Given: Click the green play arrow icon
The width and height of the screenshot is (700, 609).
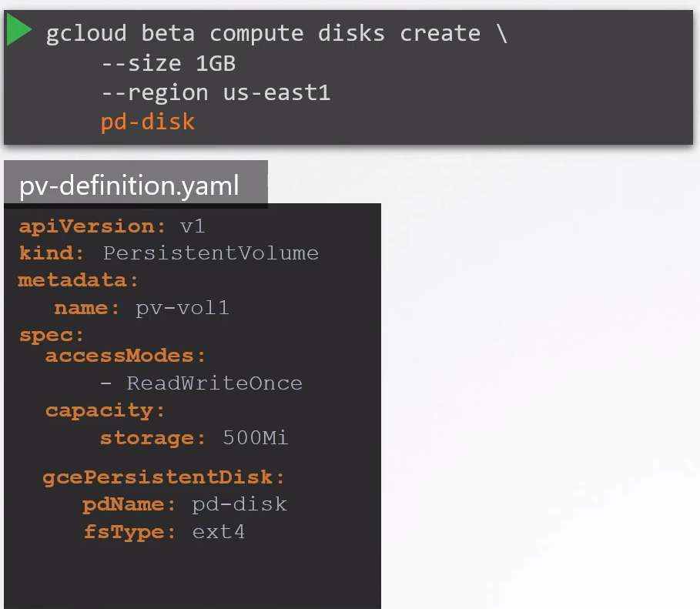Looking at the screenshot, I should pos(19,31).
